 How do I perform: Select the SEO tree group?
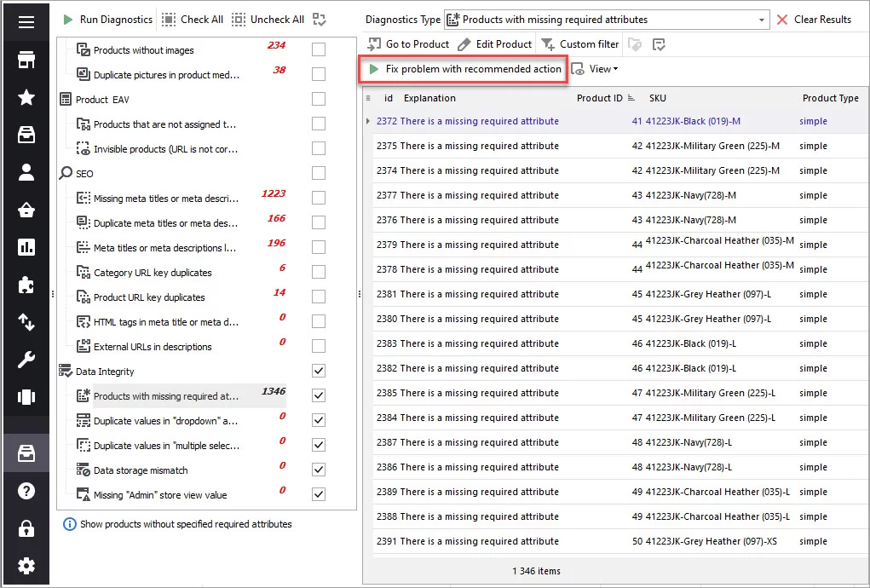tap(84, 174)
